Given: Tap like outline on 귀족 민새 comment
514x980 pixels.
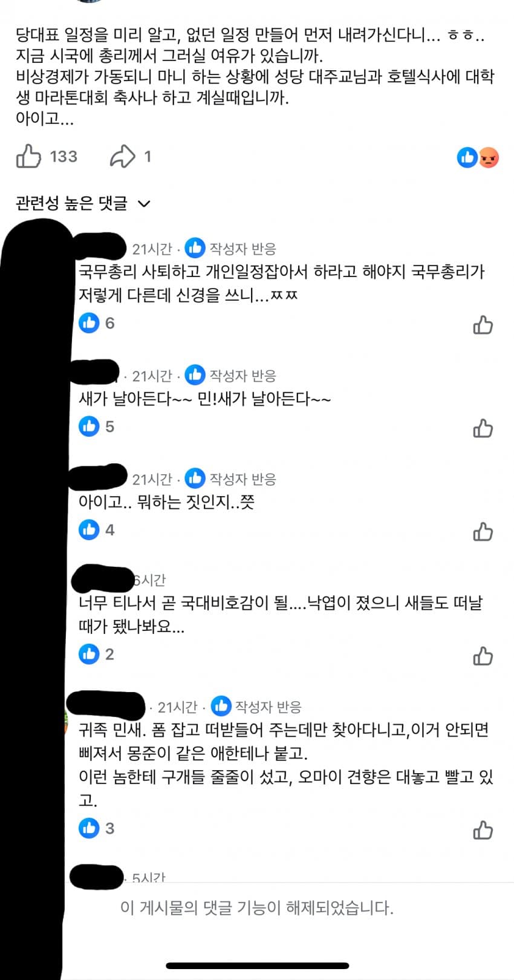Looking at the screenshot, I should 483,830.
